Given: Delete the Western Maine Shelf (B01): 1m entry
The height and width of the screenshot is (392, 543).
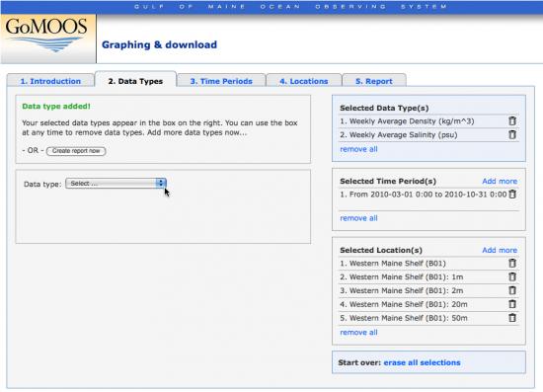Looking at the screenshot, I should [512, 276].
